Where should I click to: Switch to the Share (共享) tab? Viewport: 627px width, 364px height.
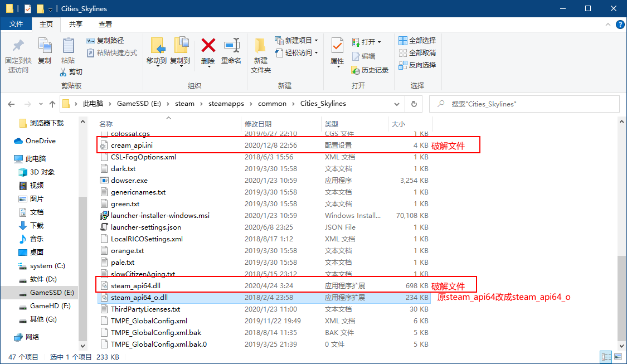click(76, 25)
